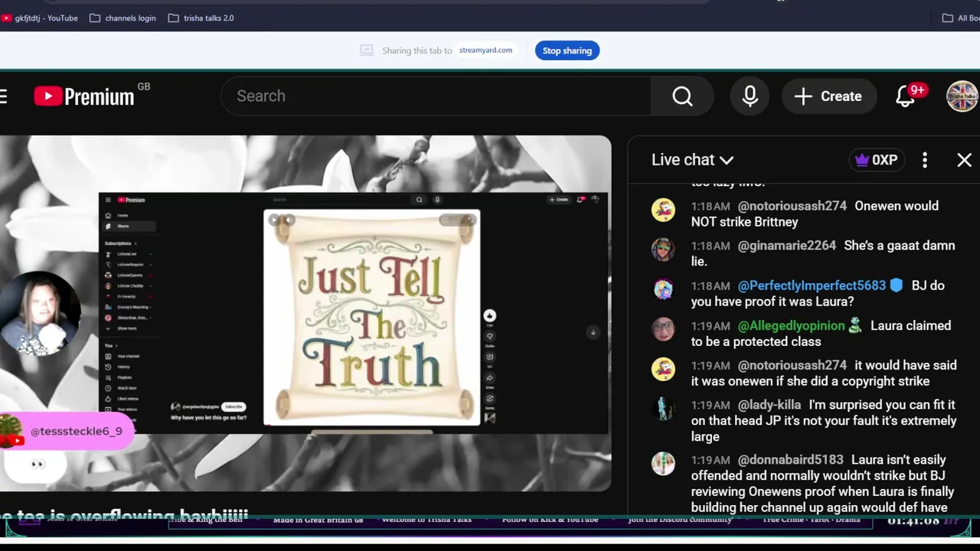Open live chat more options menu
The image size is (980, 551).
coord(925,160)
